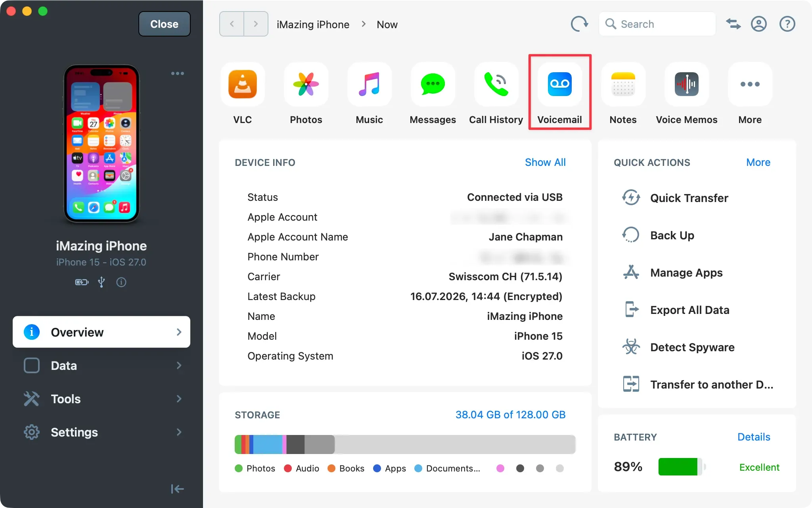
Task: Click the iOS 27.0 operating system value
Action: click(x=542, y=356)
